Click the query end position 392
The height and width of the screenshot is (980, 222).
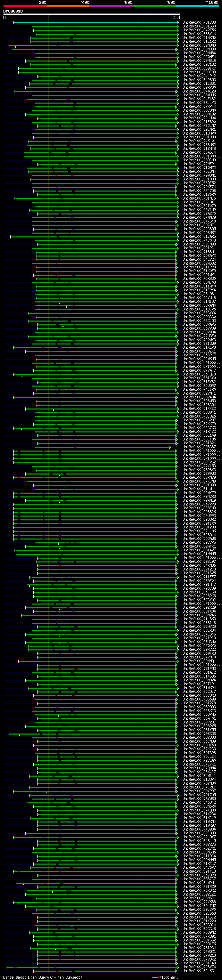click(175, 17)
